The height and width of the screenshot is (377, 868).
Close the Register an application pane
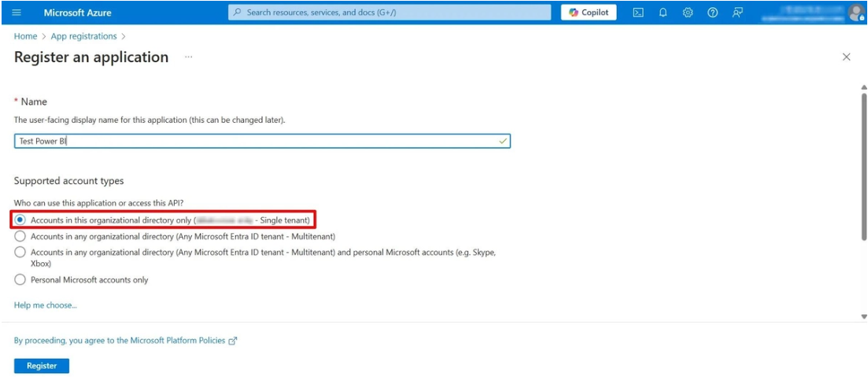click(x=846, y=57)
